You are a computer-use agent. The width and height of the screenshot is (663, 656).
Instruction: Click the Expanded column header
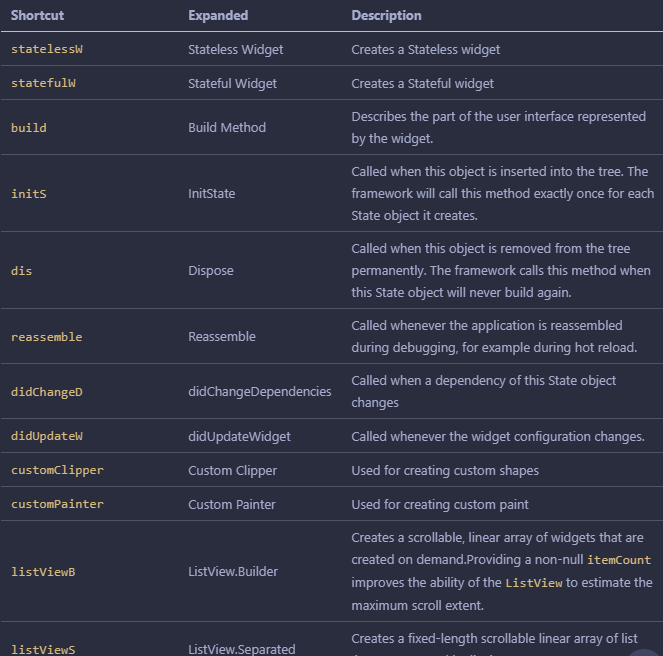218,16
